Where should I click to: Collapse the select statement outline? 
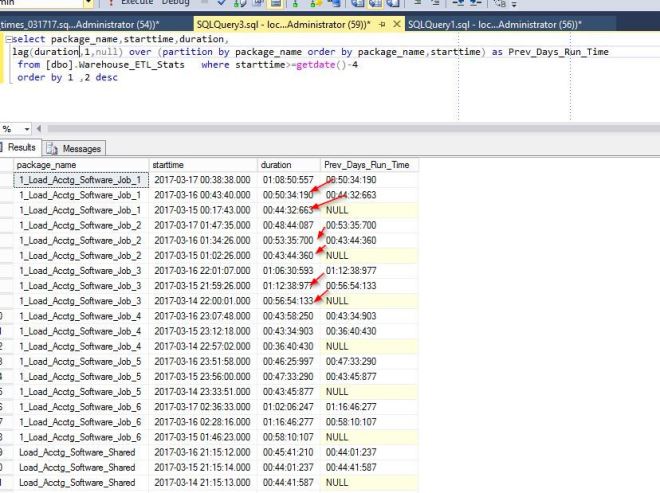(9, 38)
